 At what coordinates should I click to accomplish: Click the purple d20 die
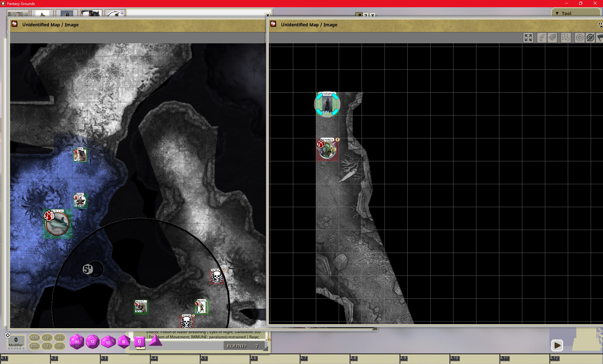[x=77, y=342]
